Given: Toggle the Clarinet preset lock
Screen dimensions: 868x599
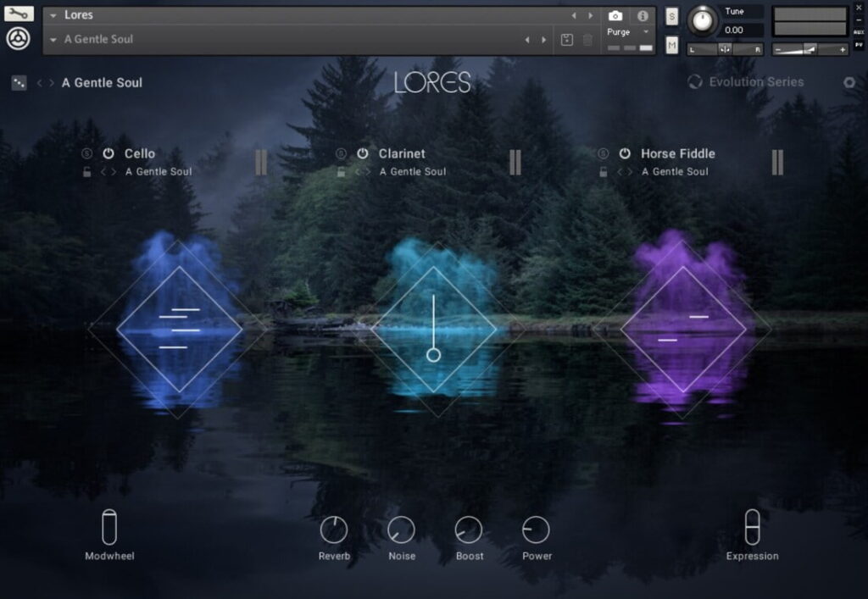Looking at the screenshot, I should point(341,172).
